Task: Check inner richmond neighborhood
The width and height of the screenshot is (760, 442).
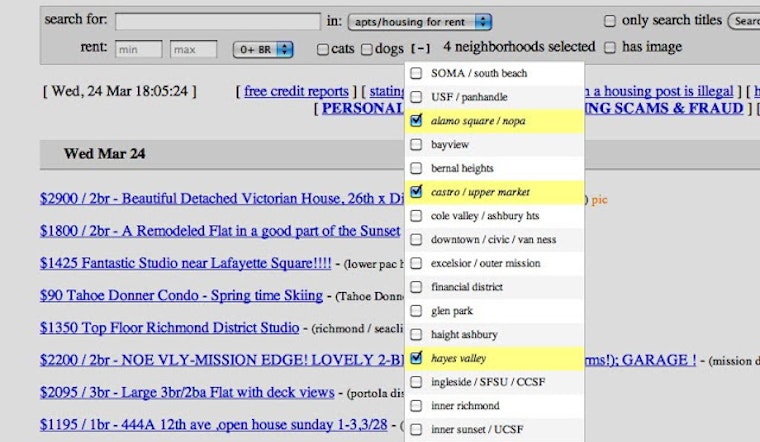Action: click(416, 406)
